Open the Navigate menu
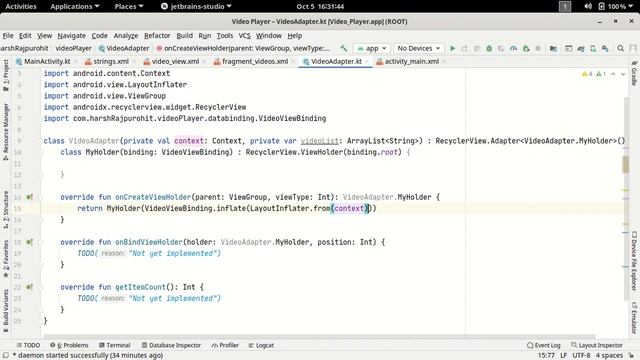Image resolution: width=640 pixels, height=360 pixels. [71, 36]
